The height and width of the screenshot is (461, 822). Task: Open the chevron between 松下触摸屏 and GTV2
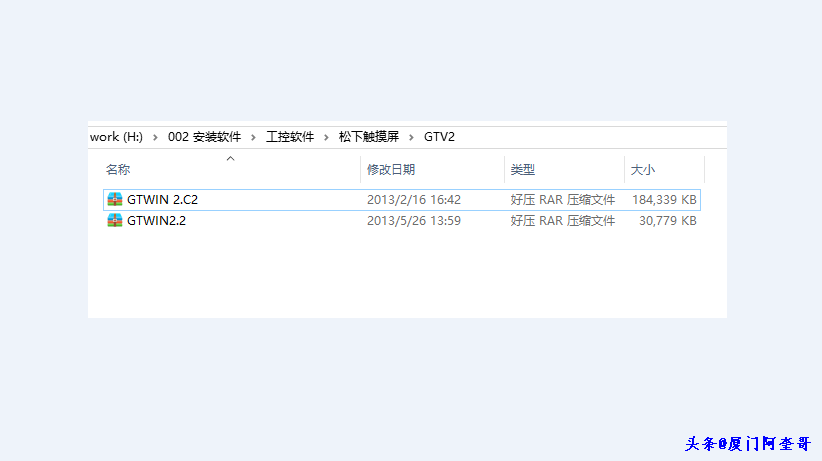coord(412,137)
